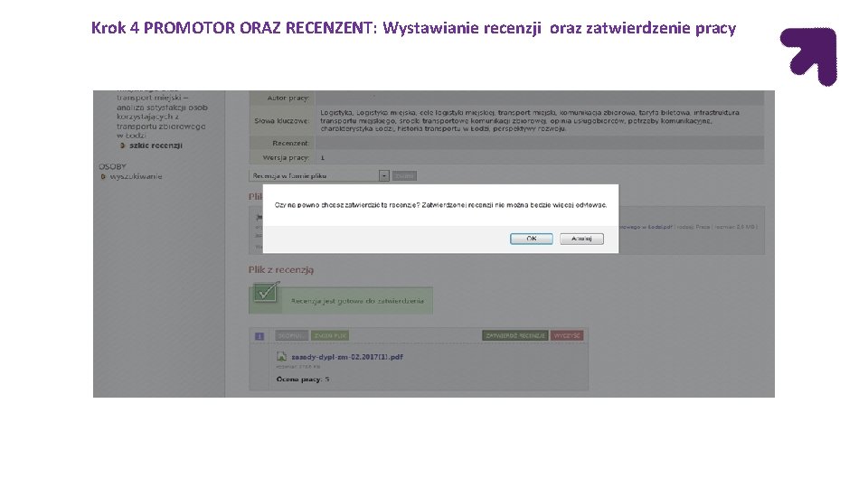
Task: Click the dimmed button beside the review-type dropdown
Action: click(x=404, y=176)
